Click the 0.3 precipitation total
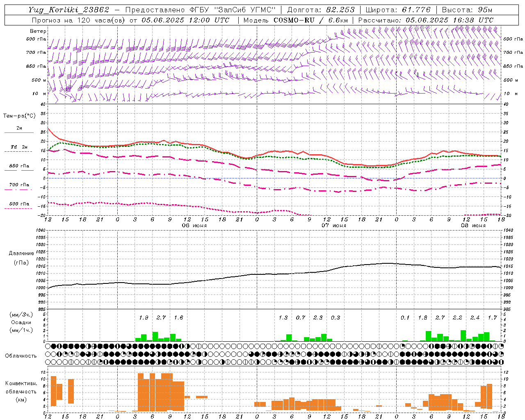This screenshot has width=525, height=420. pyautogui.click(x=336, y=318)
